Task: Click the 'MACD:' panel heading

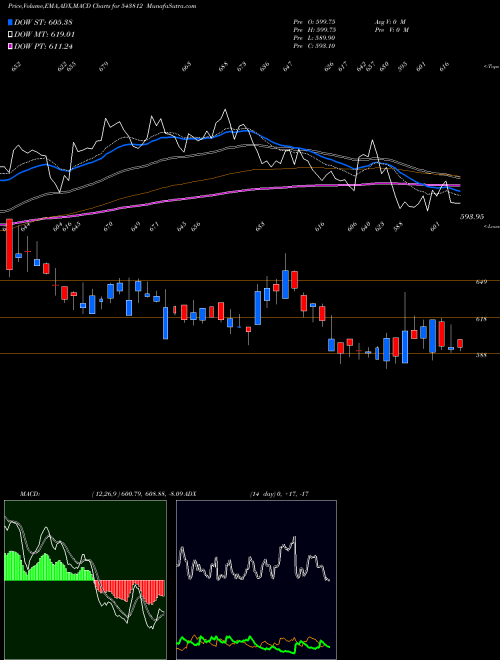Action: click(x=30, y=493)
